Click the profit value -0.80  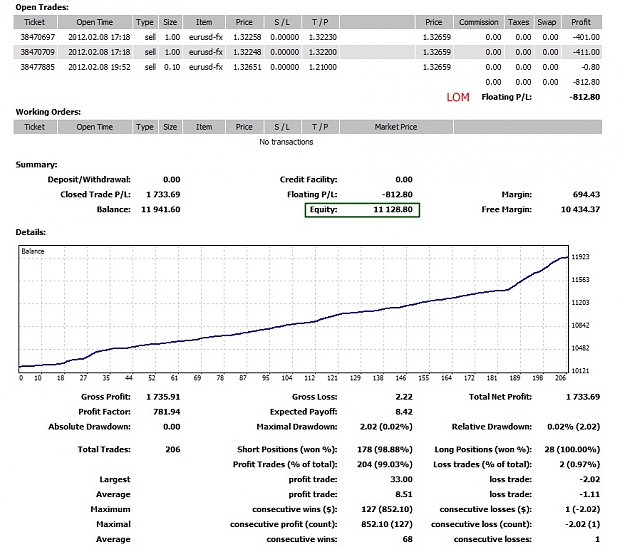pos(590,67)
